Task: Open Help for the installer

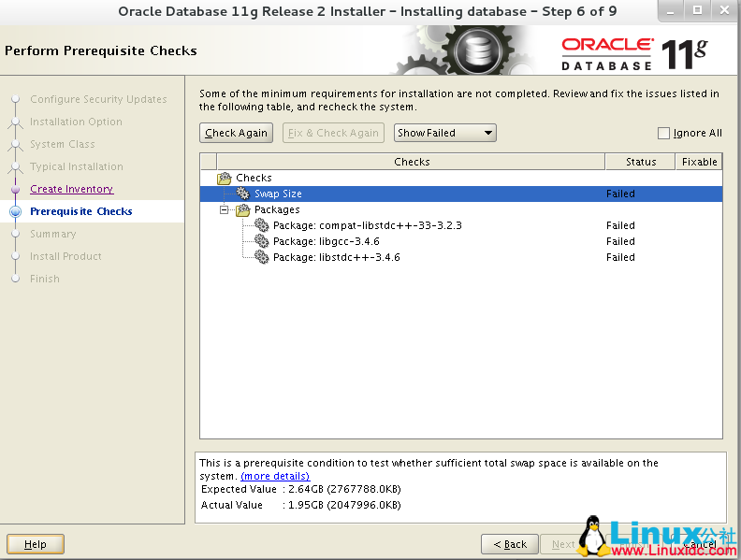Action: click(x=36, y=544)
